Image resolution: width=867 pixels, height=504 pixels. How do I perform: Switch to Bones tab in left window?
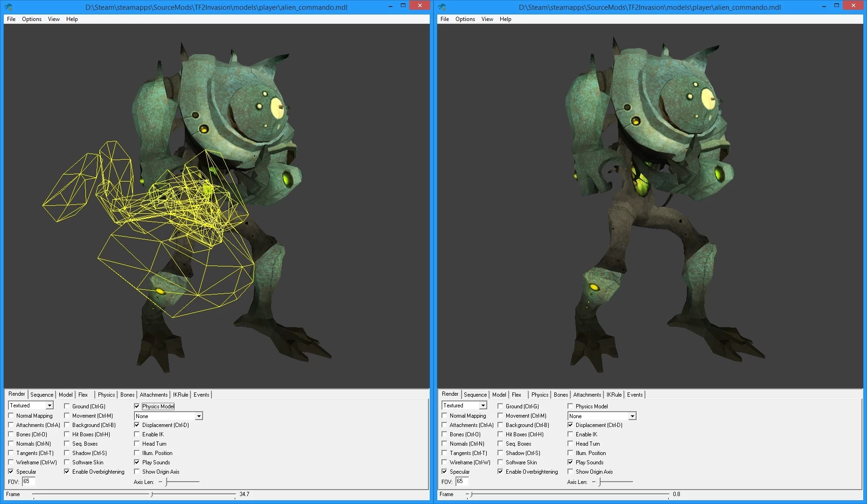click(127, 395)
